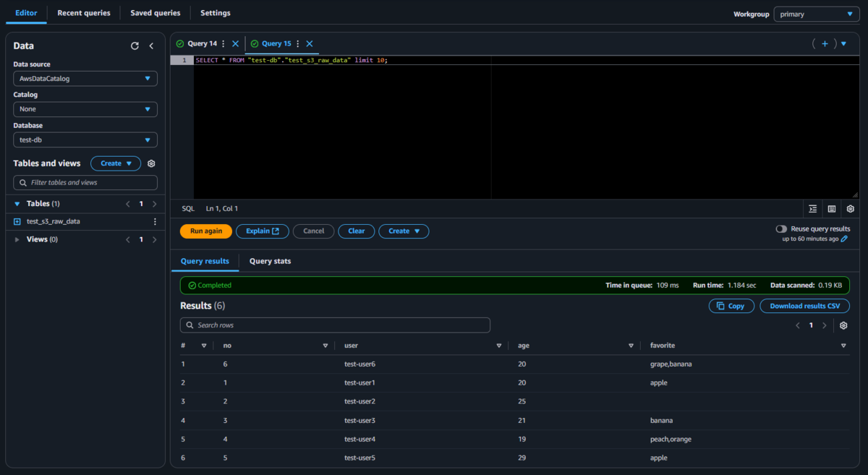Collapse the Tables section

coord(17,204)
